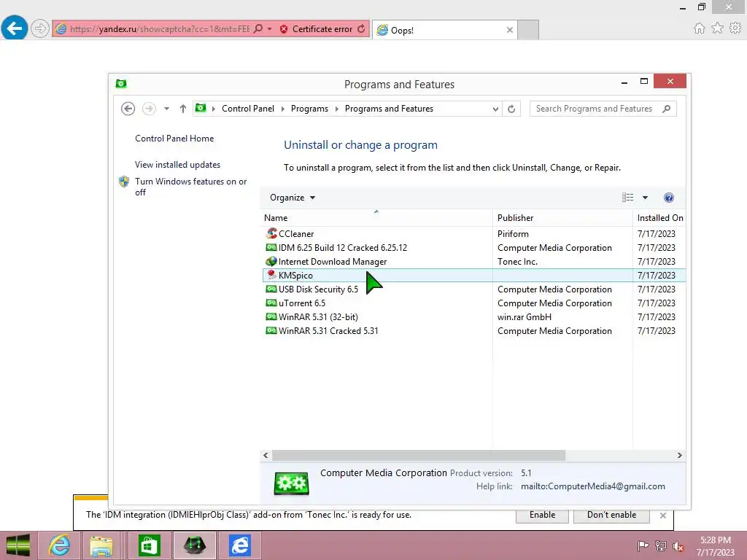Sort by the Name column header
This screenshot has height=560, width=747.
tap(376, 217)
